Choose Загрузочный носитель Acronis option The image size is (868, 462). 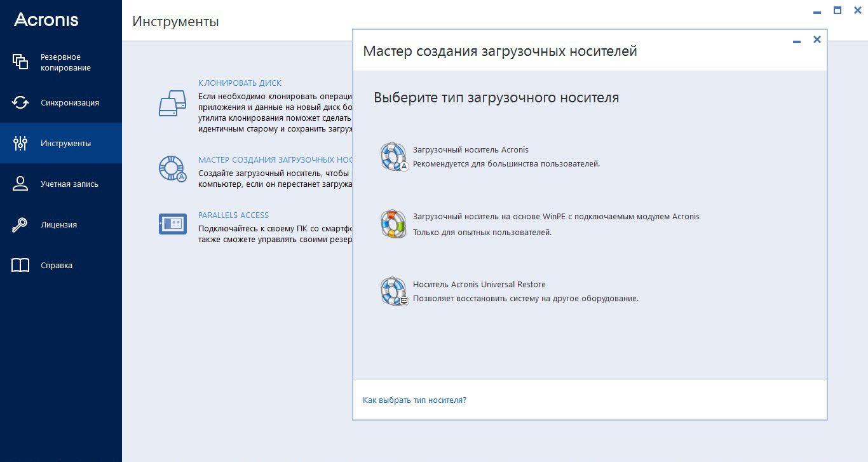[470, 150]
